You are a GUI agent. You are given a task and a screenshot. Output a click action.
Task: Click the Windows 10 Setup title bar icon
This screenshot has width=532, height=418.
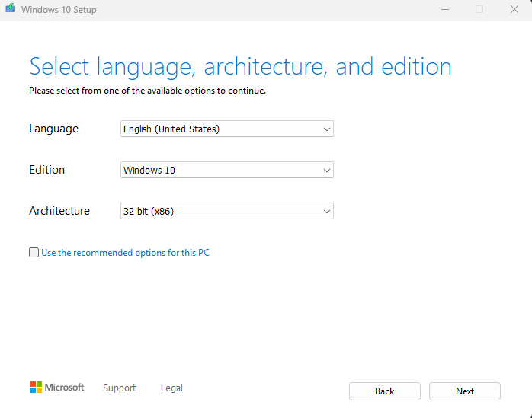coord(10,10)
